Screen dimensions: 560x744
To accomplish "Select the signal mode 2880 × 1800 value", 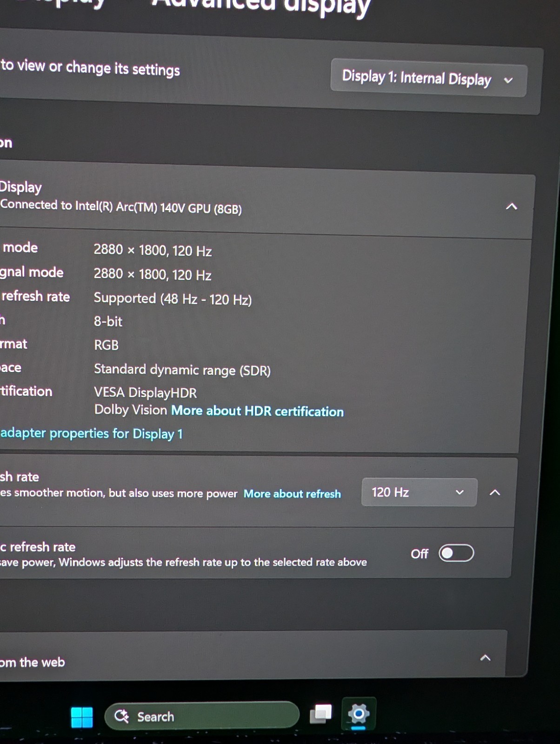I will [153, 274].
